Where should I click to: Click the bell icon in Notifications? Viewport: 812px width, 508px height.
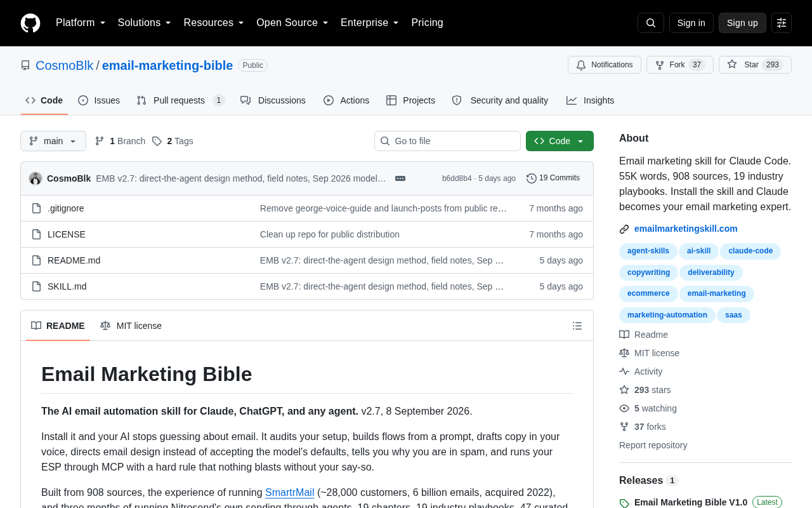point(581,65)
